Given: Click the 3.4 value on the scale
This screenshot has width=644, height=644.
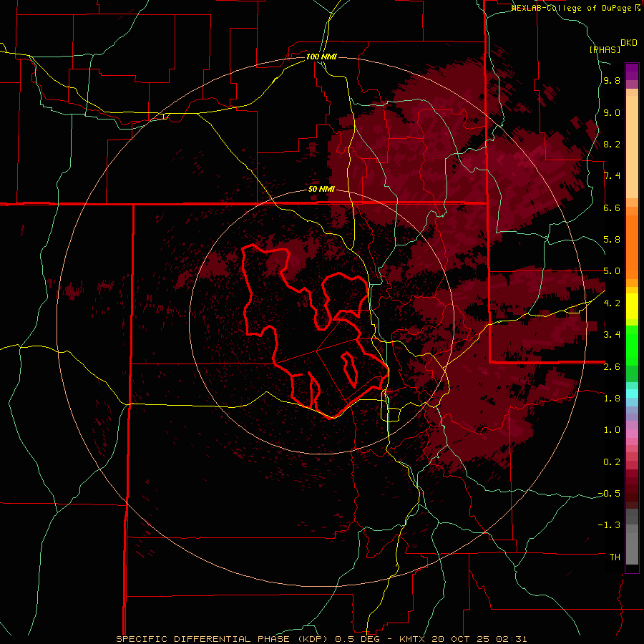Looking at the screenshot, I should [x=612, y=335].
